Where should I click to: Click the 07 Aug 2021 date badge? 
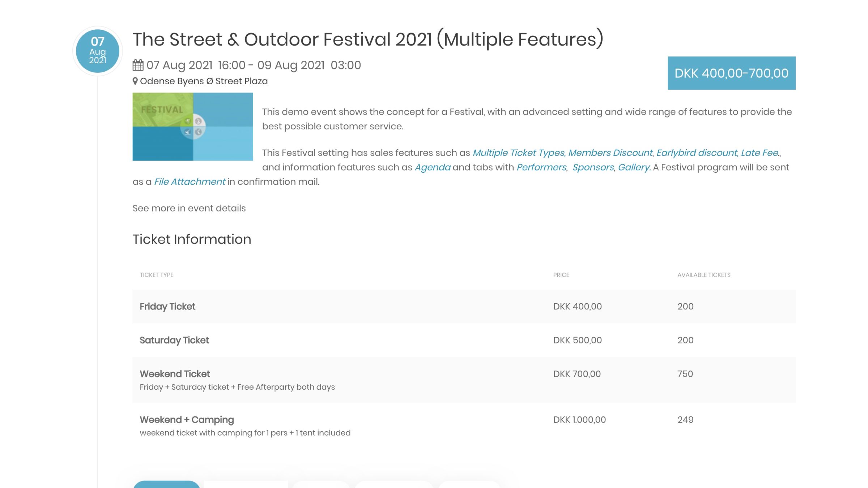click(x=98, y=51)
